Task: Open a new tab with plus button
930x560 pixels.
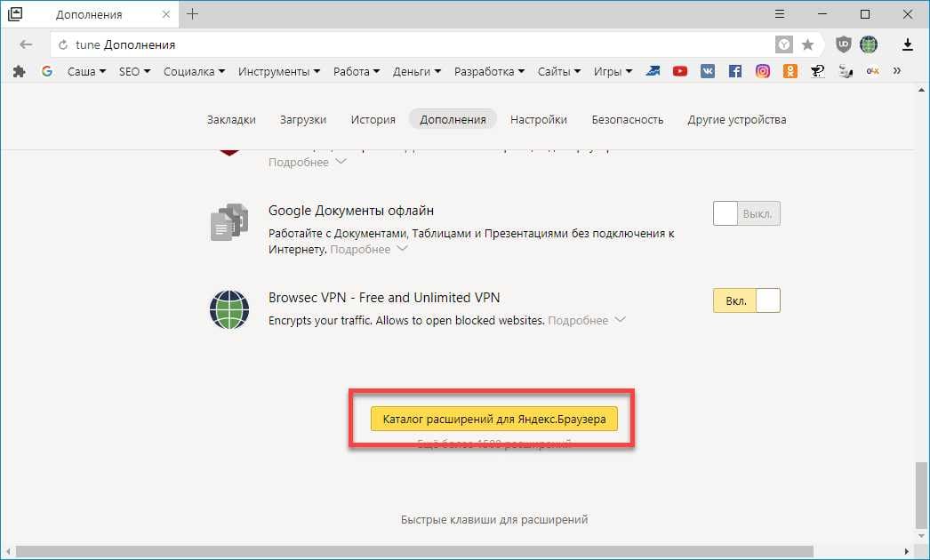Action: click(193, 13)
